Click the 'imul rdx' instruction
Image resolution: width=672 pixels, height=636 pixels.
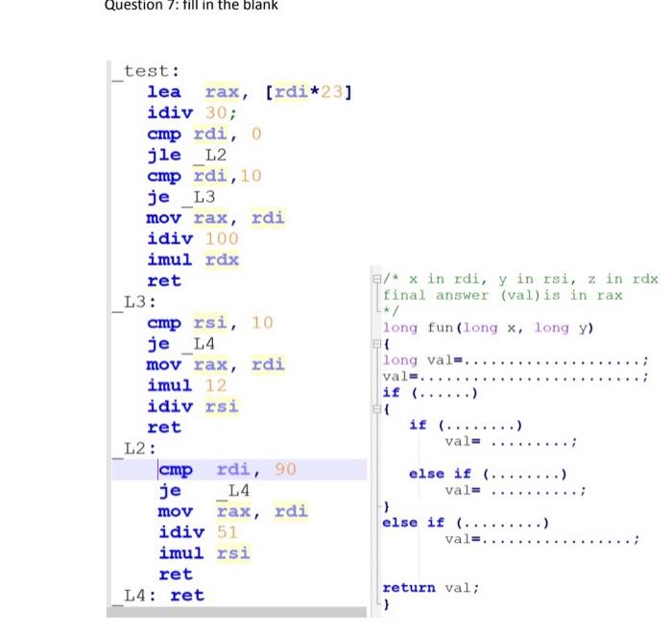click(193, 260)
